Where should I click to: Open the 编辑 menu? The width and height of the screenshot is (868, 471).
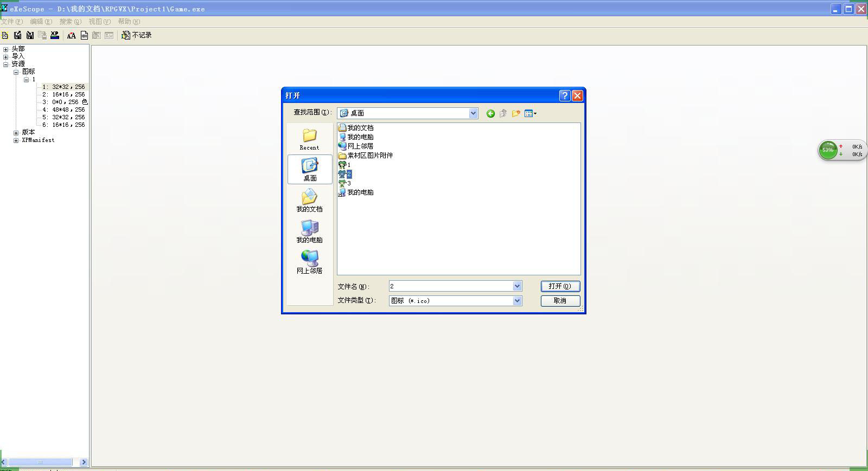pos(41,22)
